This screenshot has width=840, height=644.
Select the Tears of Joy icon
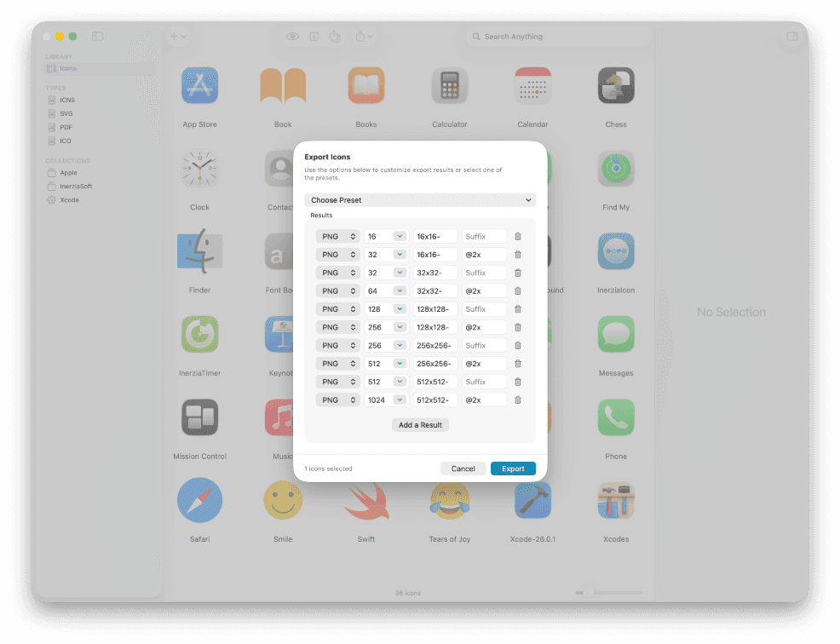coord(450,500)
